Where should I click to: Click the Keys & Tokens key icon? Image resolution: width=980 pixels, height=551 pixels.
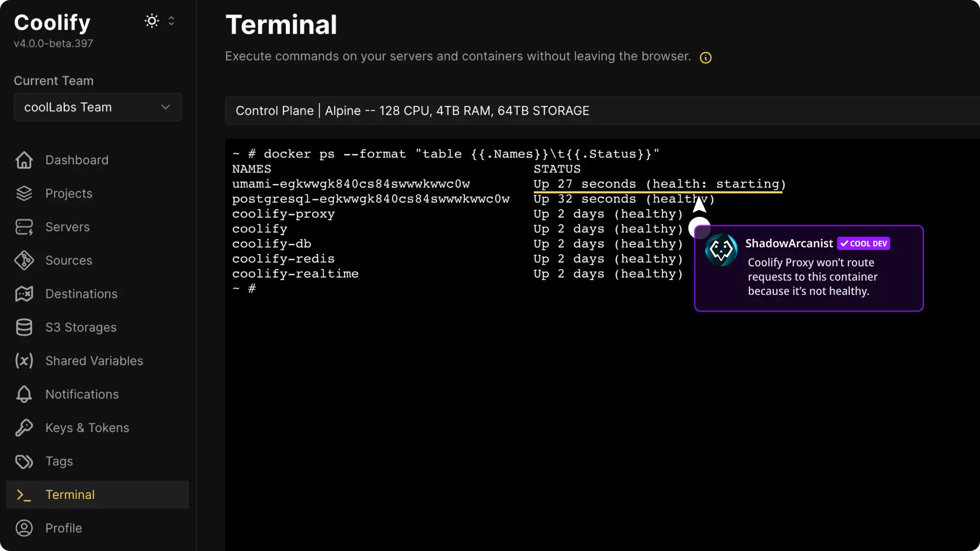23,428
